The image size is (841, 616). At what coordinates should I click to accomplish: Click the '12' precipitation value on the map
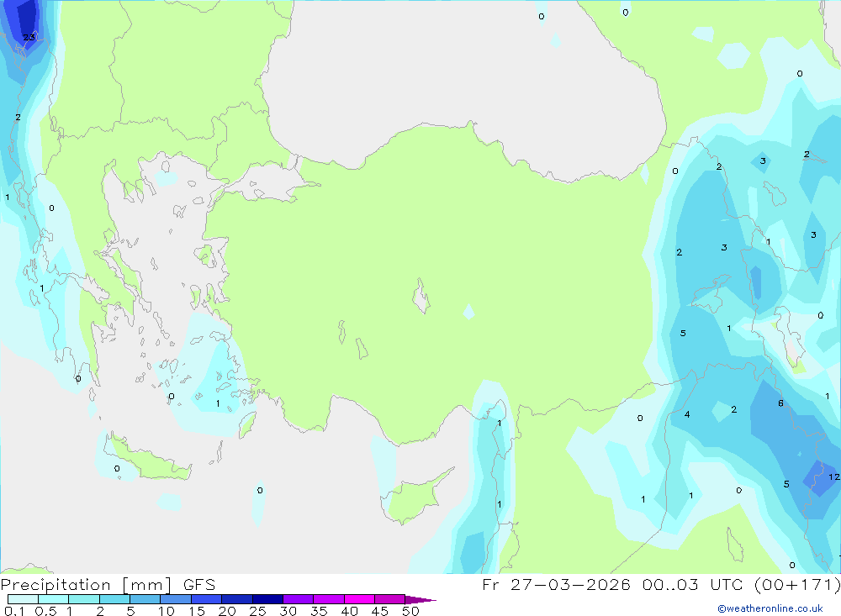tap(834, 476)
